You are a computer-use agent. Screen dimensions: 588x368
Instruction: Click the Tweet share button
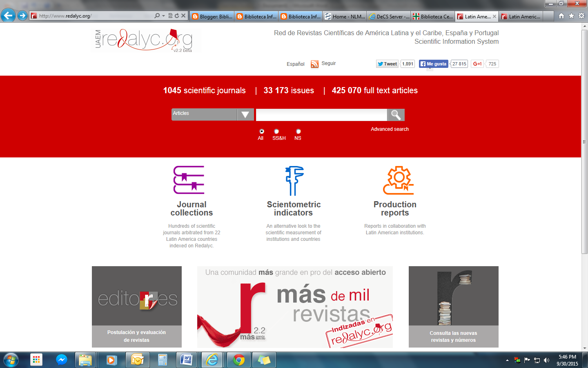click(x=386, y=64)
